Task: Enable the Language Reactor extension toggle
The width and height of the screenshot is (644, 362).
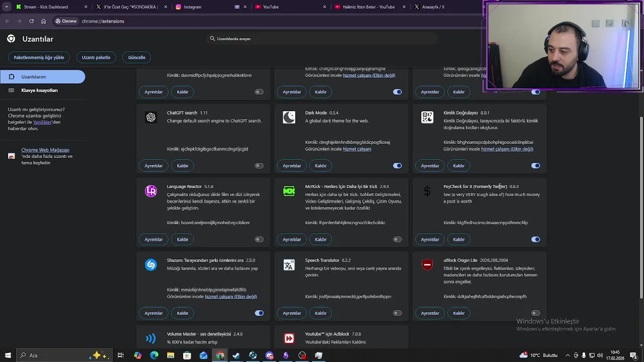Action: click(x=259, y=239)
